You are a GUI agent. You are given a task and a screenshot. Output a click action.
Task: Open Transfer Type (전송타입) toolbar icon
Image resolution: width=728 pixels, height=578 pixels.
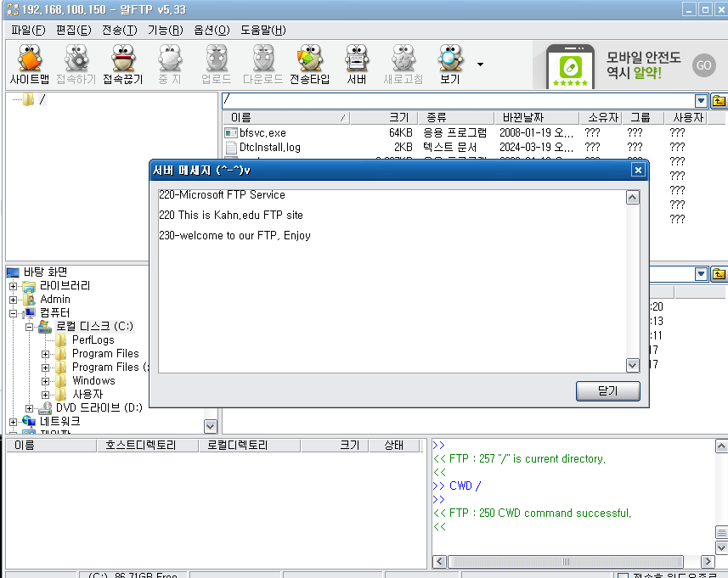[x=310, y=65]
